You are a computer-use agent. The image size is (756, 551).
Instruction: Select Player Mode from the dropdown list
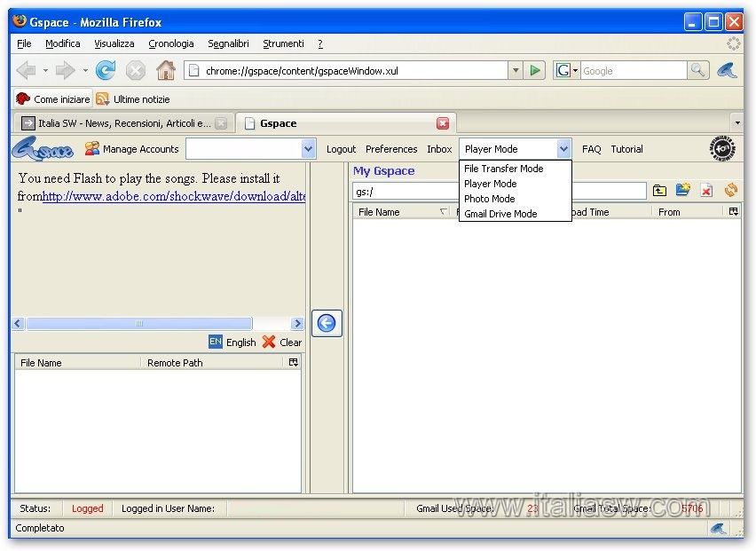(x=515, y=184)
